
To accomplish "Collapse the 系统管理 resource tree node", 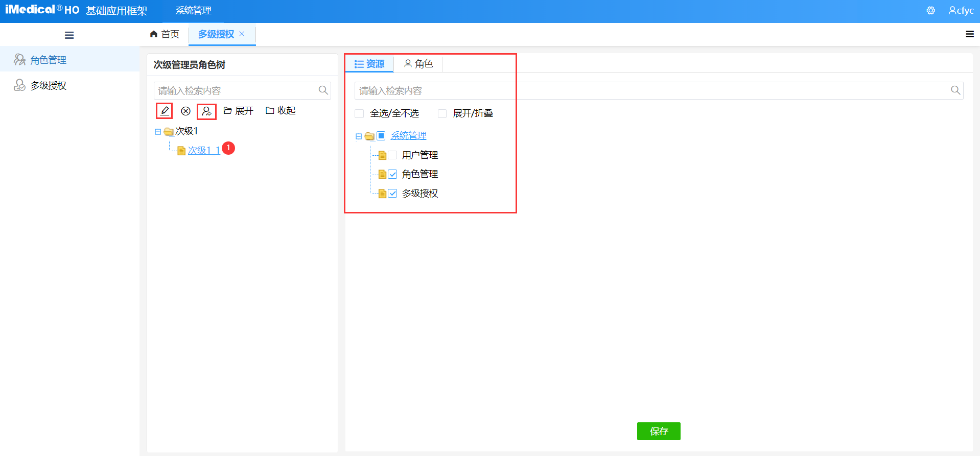I will (359, 136).
